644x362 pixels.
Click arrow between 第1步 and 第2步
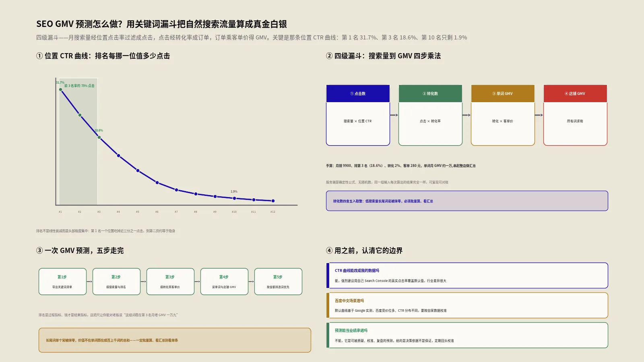89,282
